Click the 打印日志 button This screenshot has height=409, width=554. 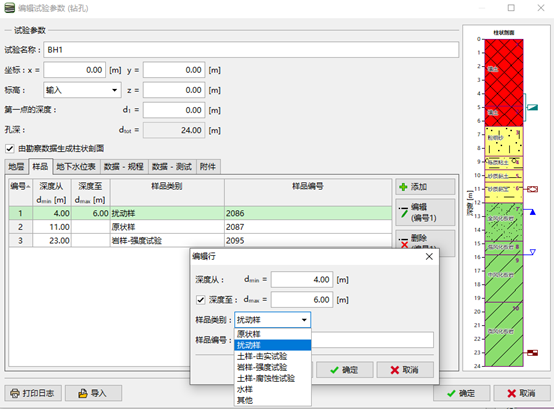pos(33,393)
